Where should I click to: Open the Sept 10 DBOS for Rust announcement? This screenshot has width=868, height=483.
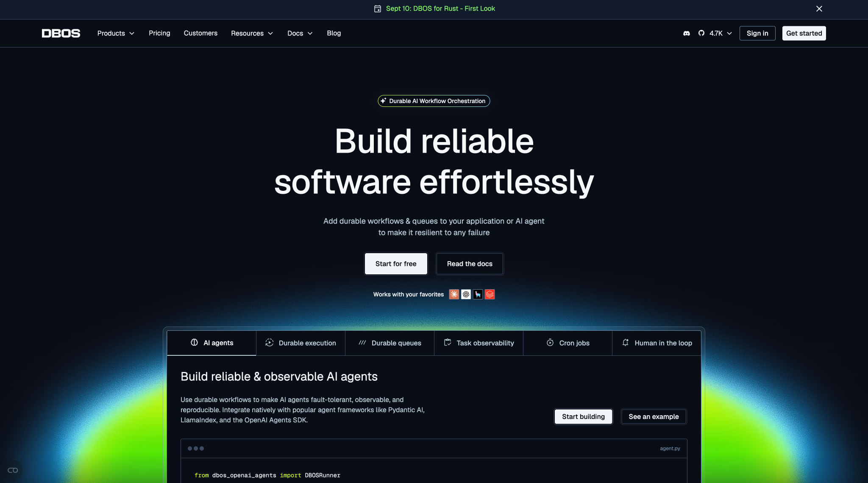click(440, 8)
